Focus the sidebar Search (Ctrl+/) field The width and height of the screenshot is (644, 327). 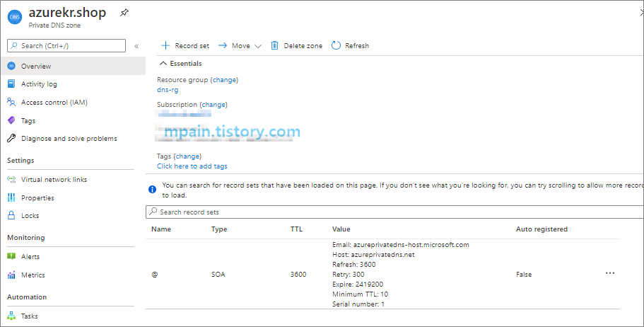pos(66,46)
